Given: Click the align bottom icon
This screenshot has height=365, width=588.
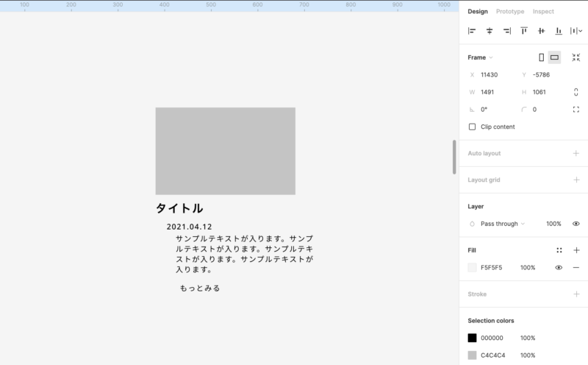Looking at the screenshot, I should [559, 31].
